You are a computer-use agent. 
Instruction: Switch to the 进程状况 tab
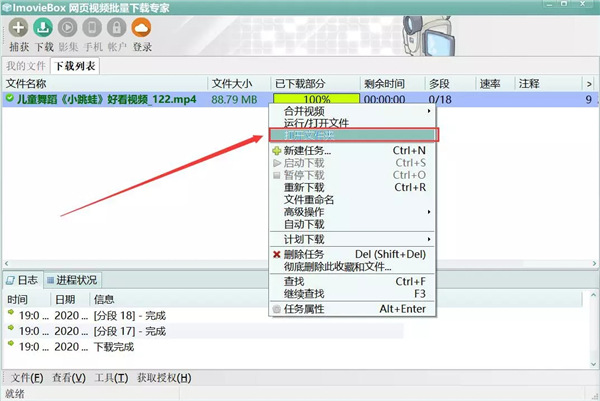tap(76, 280)
